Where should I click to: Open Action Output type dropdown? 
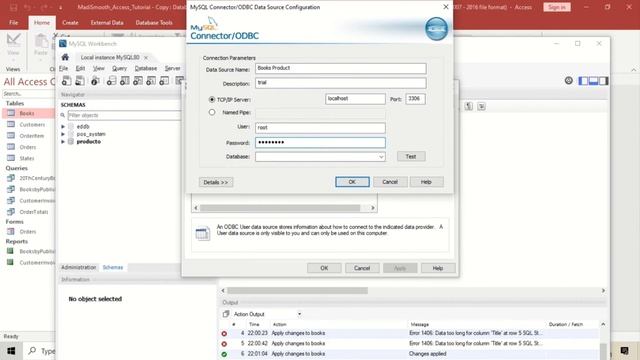click(x=299, y=314)
